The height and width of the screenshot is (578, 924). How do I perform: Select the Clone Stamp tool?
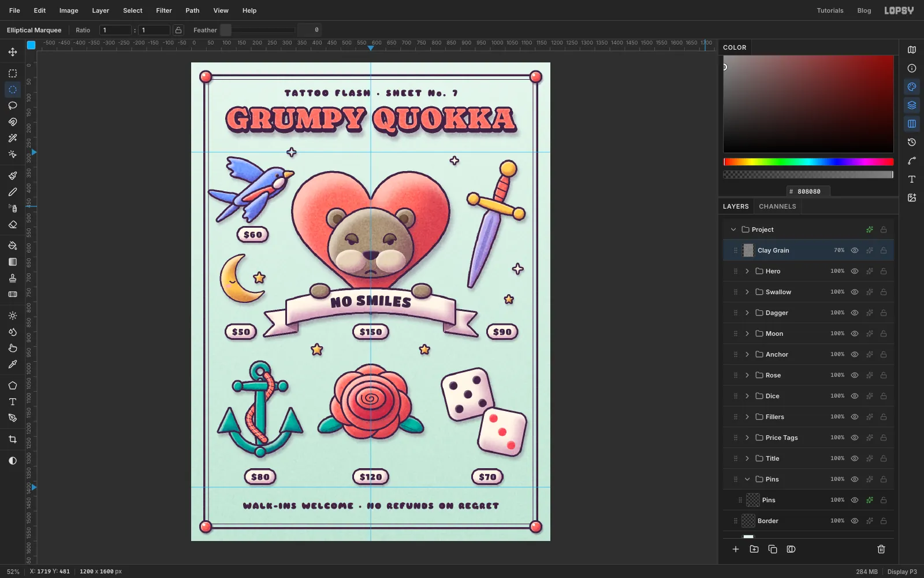[x=13, y=278]
